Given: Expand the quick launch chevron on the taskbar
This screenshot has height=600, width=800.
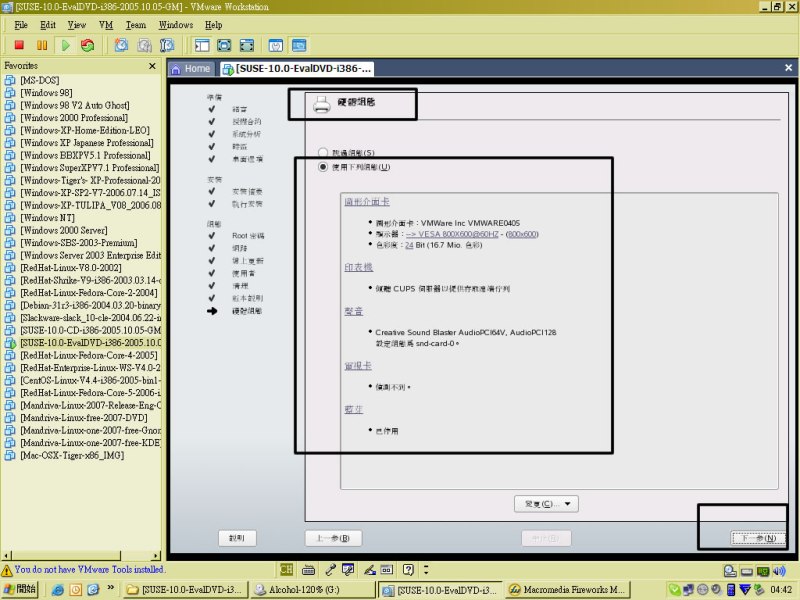Looking at the screenshot, I should [x=110, y=588].
